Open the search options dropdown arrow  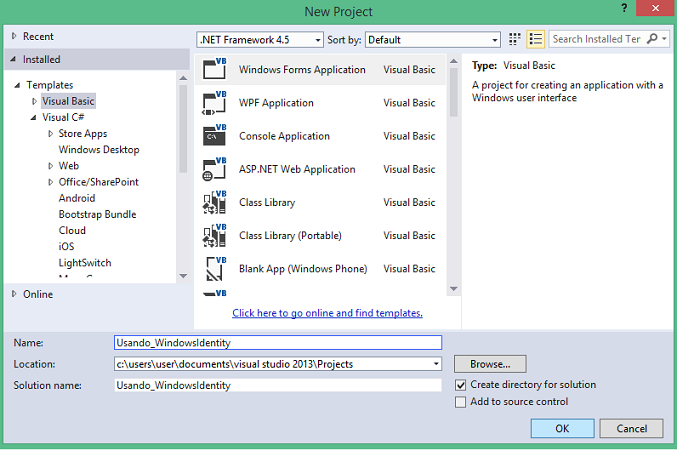pyautogui.click(x=664, y=39)
